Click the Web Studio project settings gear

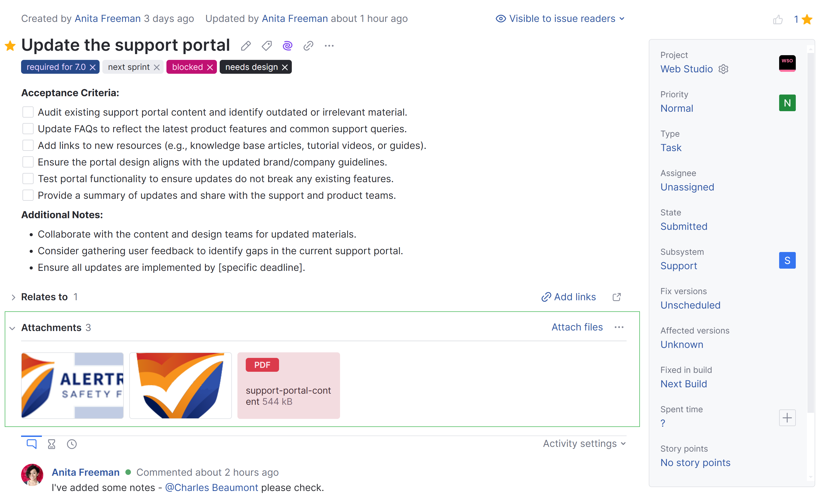(723, 69)
